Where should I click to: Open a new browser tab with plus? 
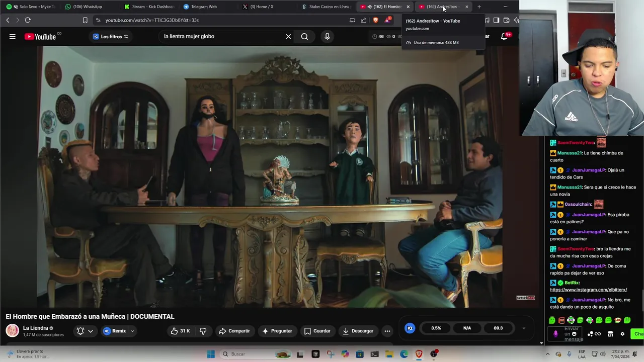pos(479,7)
